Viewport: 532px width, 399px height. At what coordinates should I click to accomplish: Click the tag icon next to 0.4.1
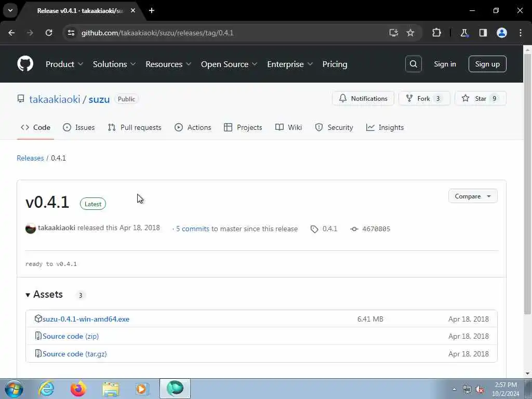coord(314,229)
